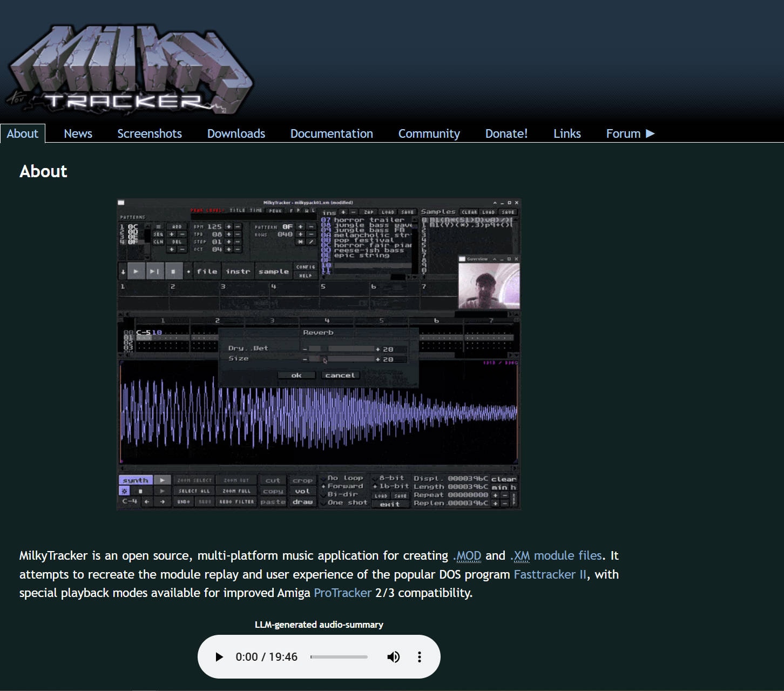Open the ProTracker link

coord(342,593)
